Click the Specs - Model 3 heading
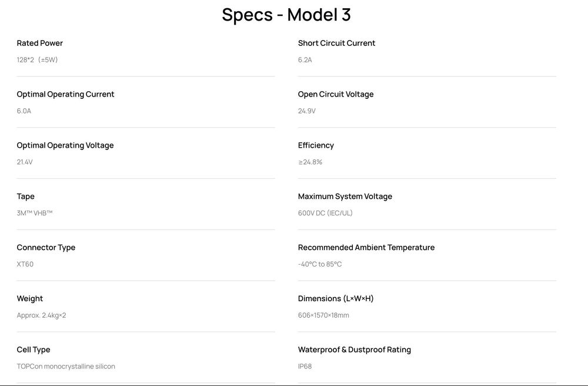Screen dimensions: 588x386 (x=286, y=15)
